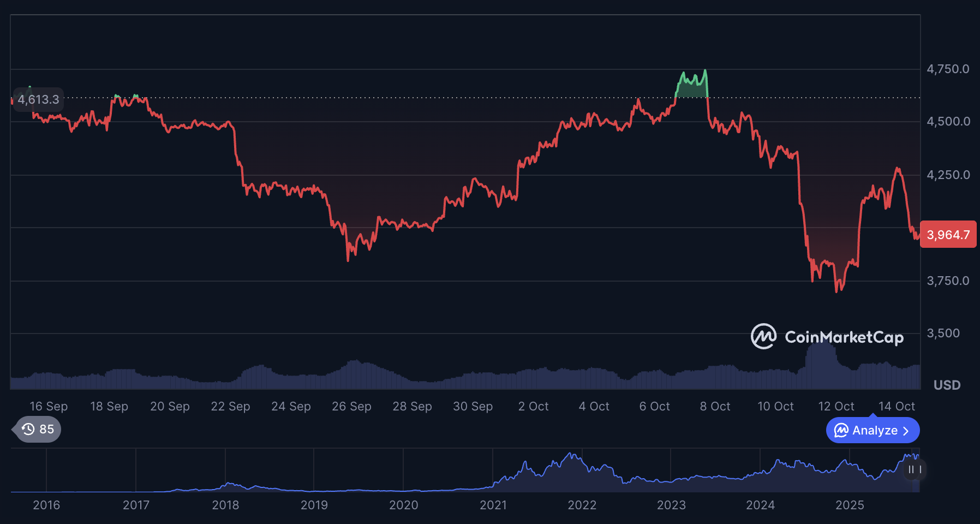This screenshot has height=524, width=980.
Task: Select the red 3,964.7 current price tag
Action: click(x=948, y=235)
